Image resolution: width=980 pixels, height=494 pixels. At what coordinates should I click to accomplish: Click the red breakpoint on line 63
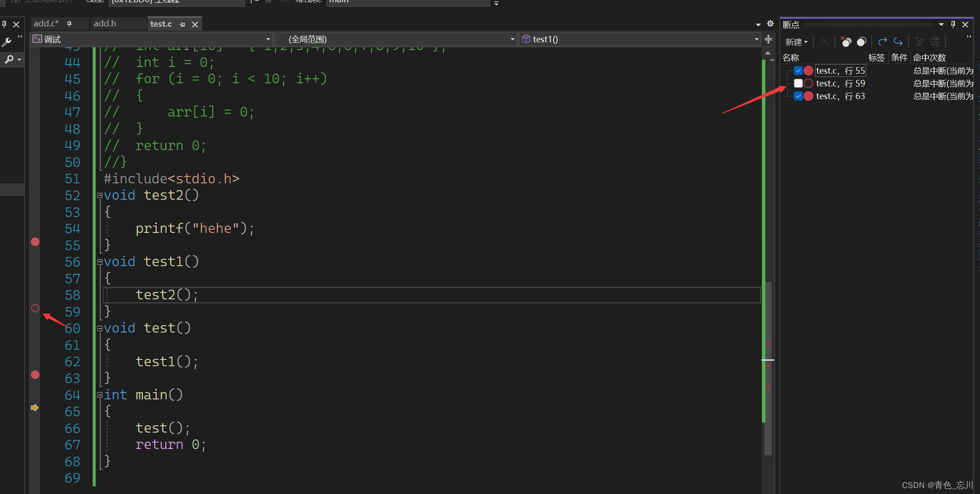click(x=35, y=375)
